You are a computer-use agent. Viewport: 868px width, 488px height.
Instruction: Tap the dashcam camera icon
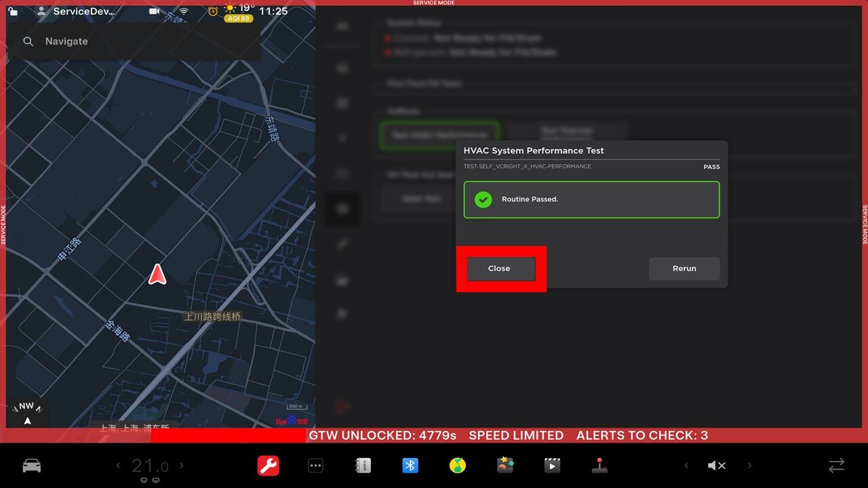pos(155,12)
